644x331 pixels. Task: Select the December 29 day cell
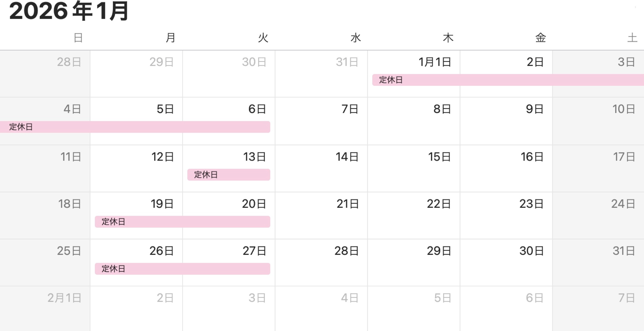136,78
